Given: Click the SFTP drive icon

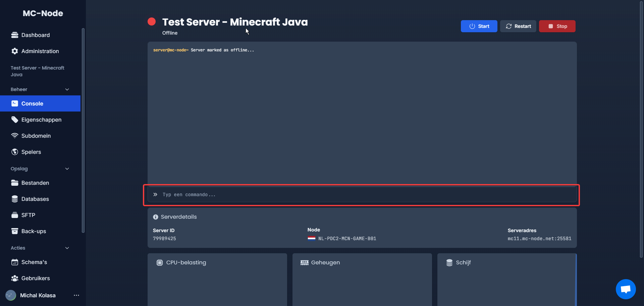Looking at the screenshot, I should coord(15,215).
